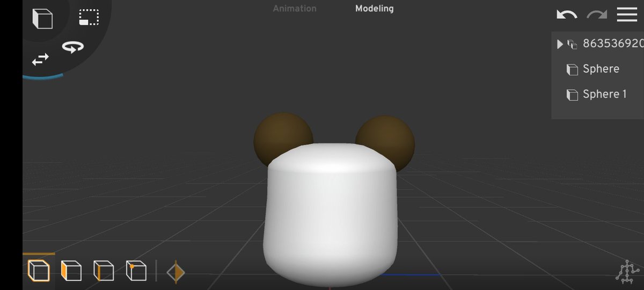Viewport: 644px width, 290px height.
Task: Tap the group icon beside 863536920
Action: point(572,45)
